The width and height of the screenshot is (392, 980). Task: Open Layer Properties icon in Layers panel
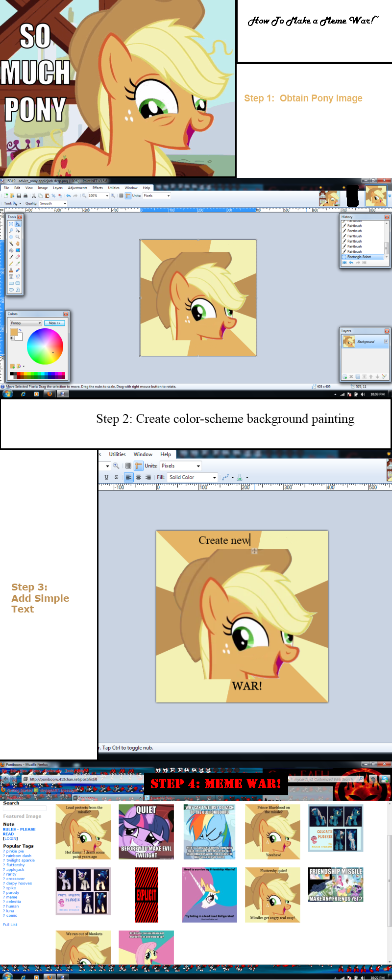[x=384, y=377]
